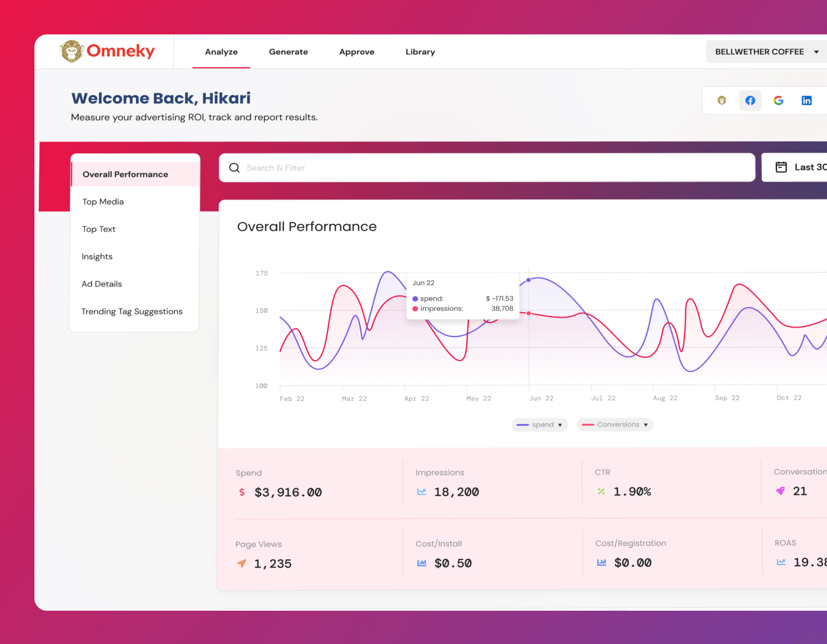Click the Conversation value 21
This screenshot has height=644, width=827.
[x=800, y=491]
